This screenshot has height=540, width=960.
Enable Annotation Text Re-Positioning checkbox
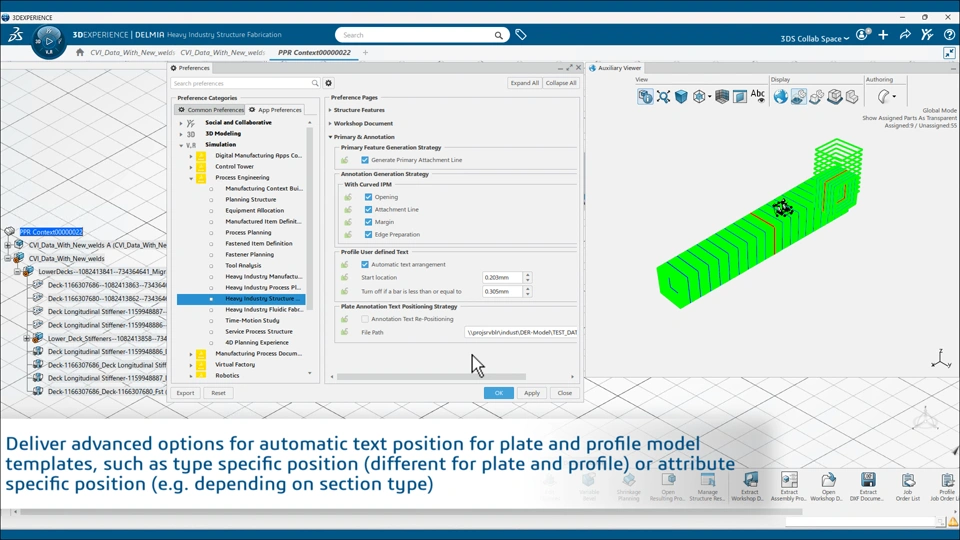[365, 319]
